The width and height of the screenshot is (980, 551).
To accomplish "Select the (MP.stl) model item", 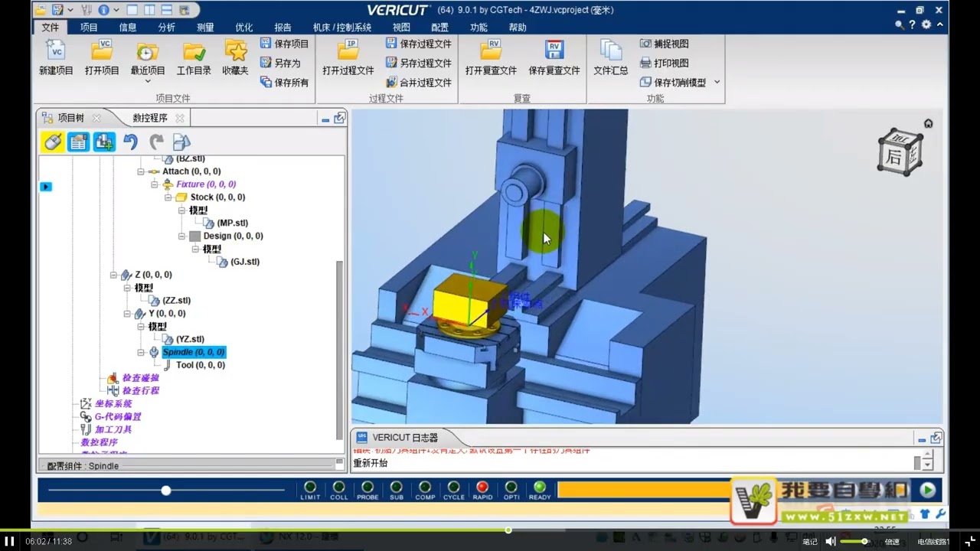I will coord(233,223).
